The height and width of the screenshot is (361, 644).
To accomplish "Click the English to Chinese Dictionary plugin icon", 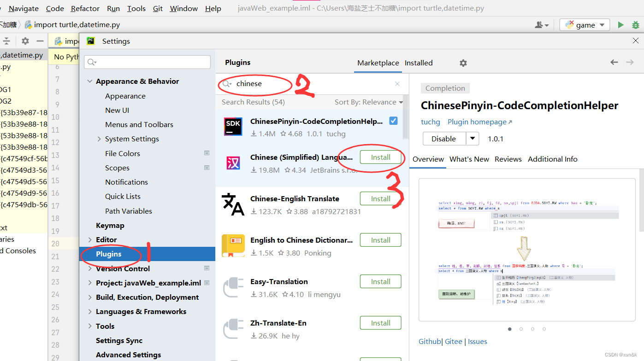I will coord(233,245).
